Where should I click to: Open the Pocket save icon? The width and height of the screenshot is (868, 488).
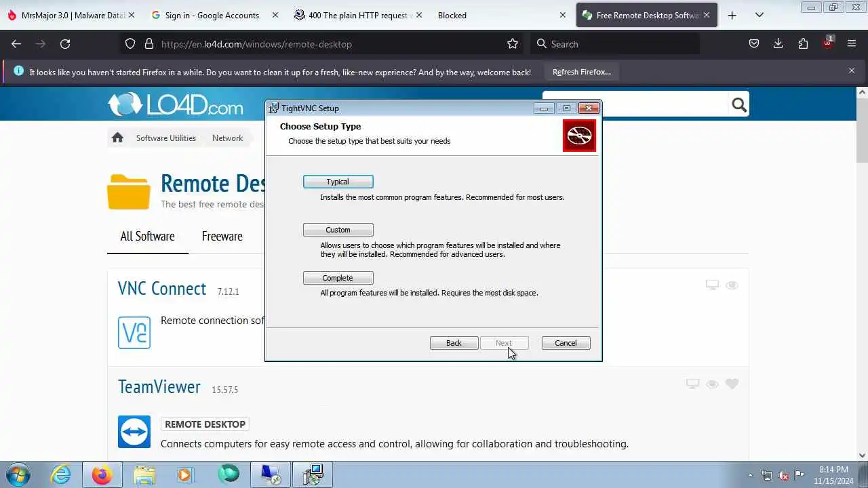pos(754,43)
